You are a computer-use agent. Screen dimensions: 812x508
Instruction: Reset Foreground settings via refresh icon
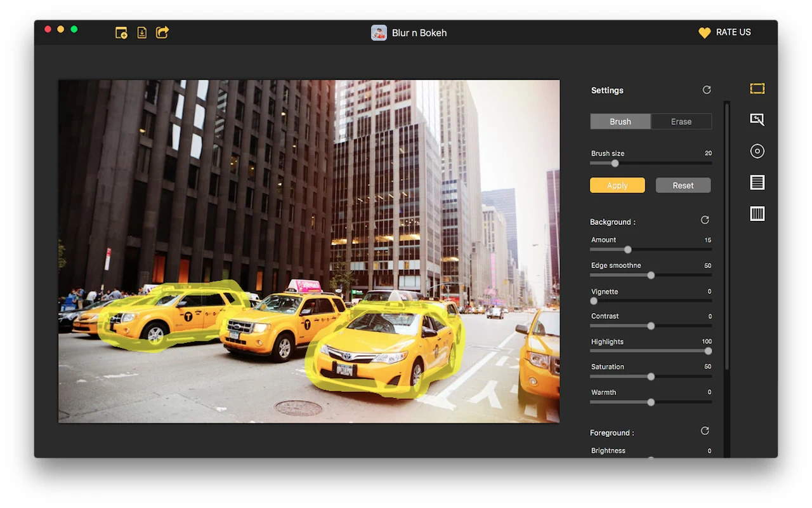click(x=705, y=431)
